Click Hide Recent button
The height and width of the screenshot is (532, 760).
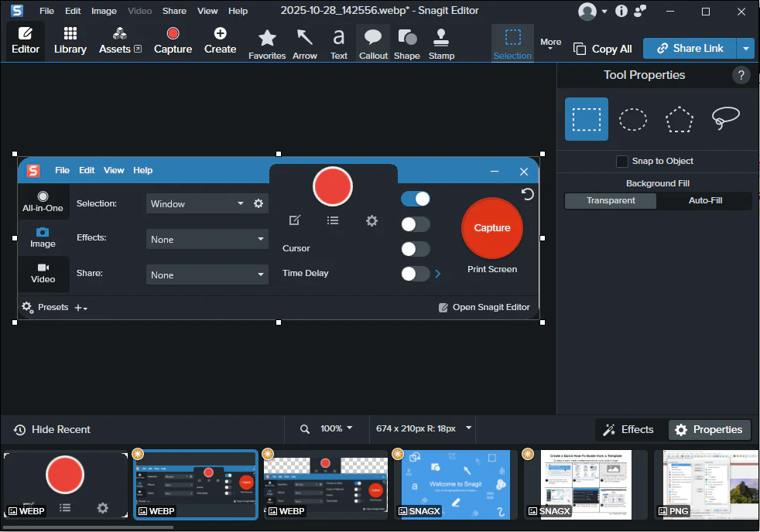click(x=52, y=430)
